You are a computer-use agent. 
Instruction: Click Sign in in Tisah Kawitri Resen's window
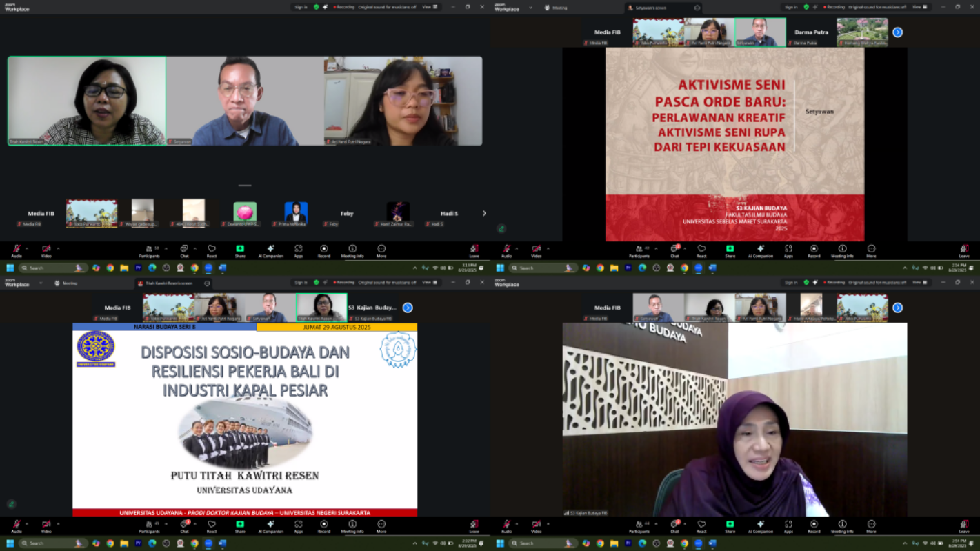coord(301,283)
